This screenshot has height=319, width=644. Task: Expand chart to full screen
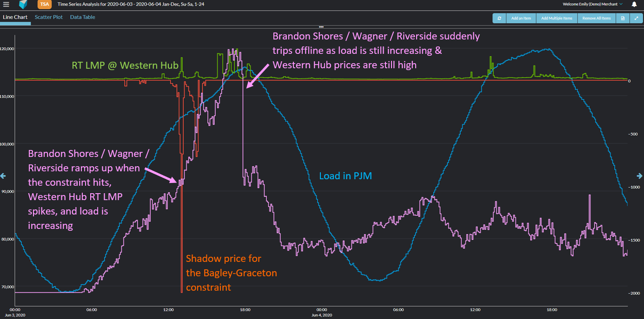tap(636, 18)
